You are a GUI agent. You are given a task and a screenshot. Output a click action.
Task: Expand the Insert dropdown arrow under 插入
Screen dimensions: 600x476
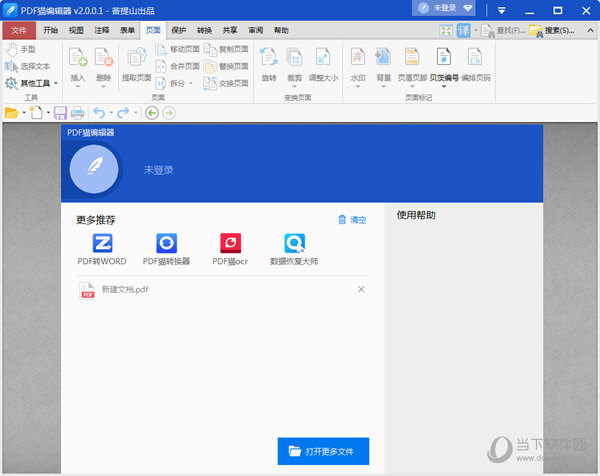78,86
